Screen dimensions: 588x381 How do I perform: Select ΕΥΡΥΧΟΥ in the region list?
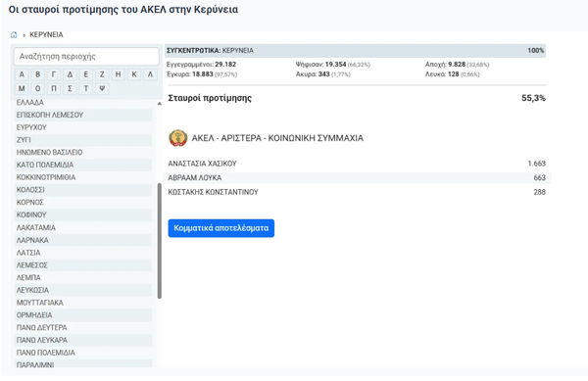coord(83,127)
